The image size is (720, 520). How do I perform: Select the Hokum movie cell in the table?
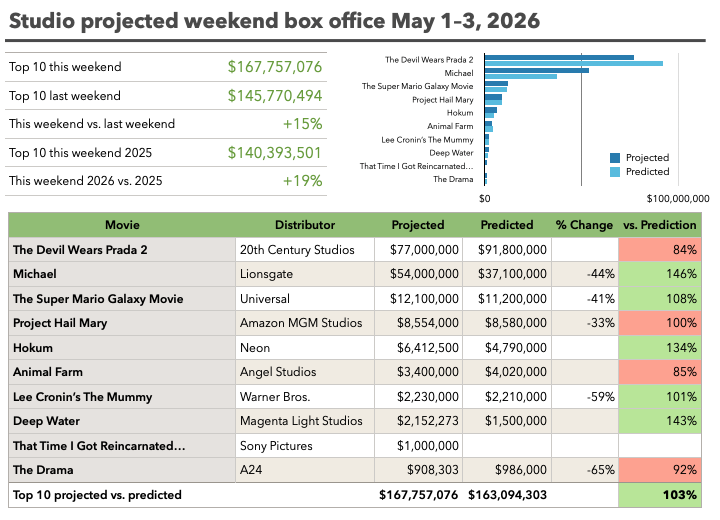coord(122,348)
